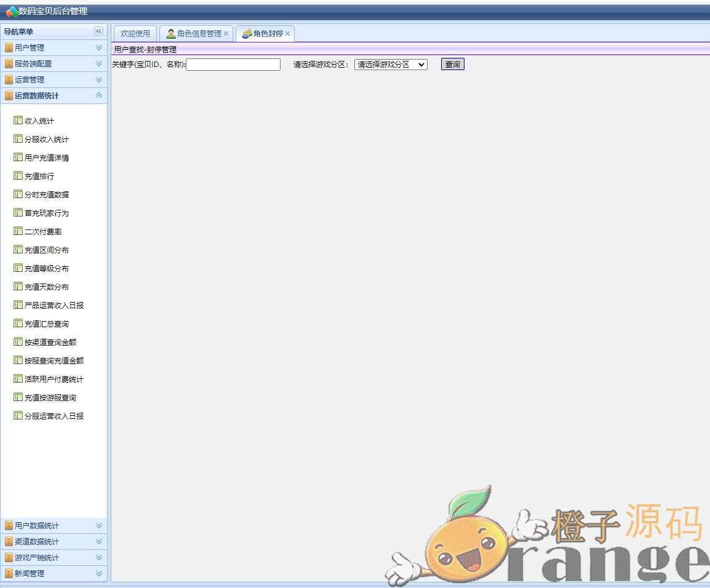Click the 角色封停 tab icon
The image size is (710, 588).
tap(247, 34)
